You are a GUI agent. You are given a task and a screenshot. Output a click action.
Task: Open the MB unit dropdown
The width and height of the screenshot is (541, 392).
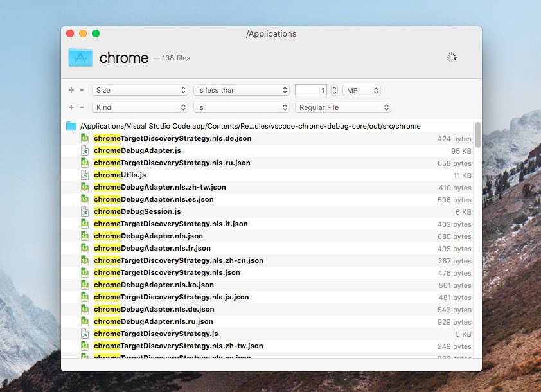(x=362, y=91)
